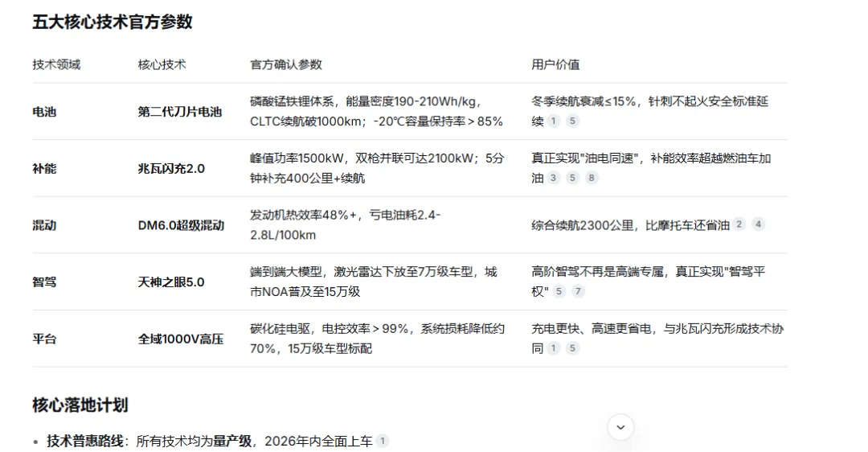868x452 pixels.
Task: Click the 混动 row label
Action: (x=44, y=225)
